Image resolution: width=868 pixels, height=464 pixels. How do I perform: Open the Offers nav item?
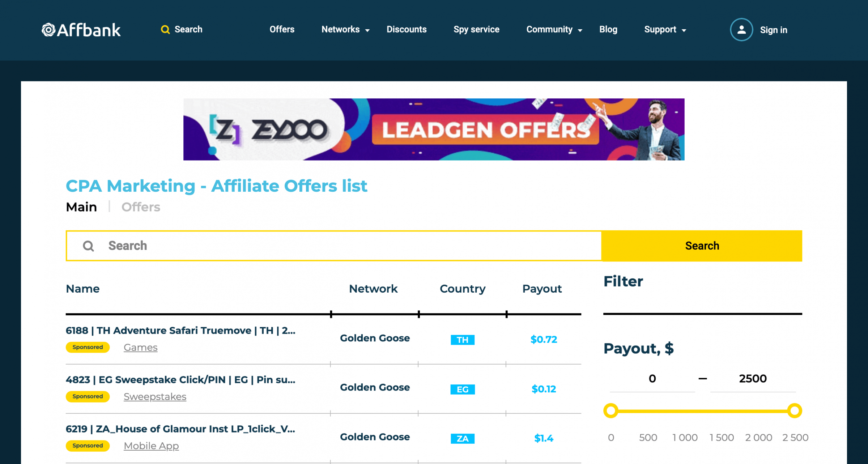(x=282, y=30)
